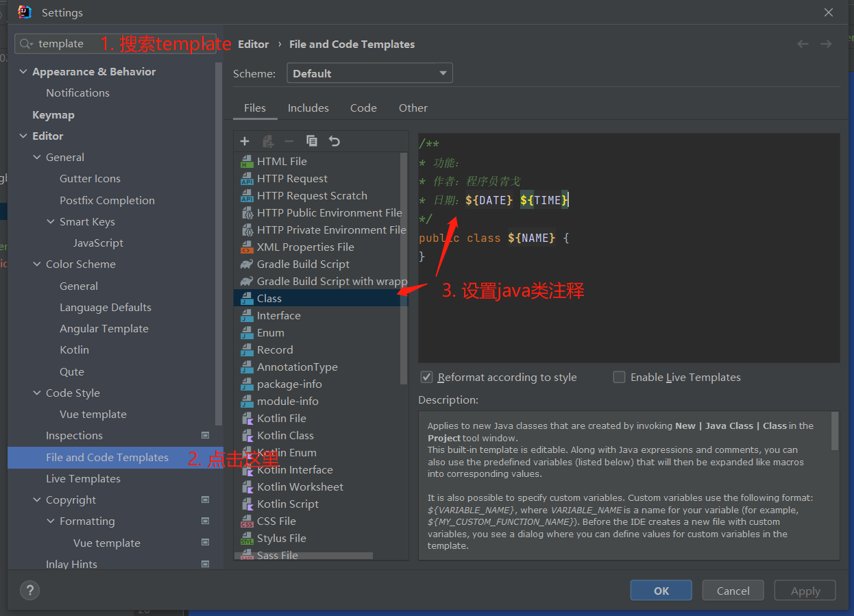Screen dimensions: 854x616
Task: Click the Kotlin Worksheet template icon
Action: [247, 487]
